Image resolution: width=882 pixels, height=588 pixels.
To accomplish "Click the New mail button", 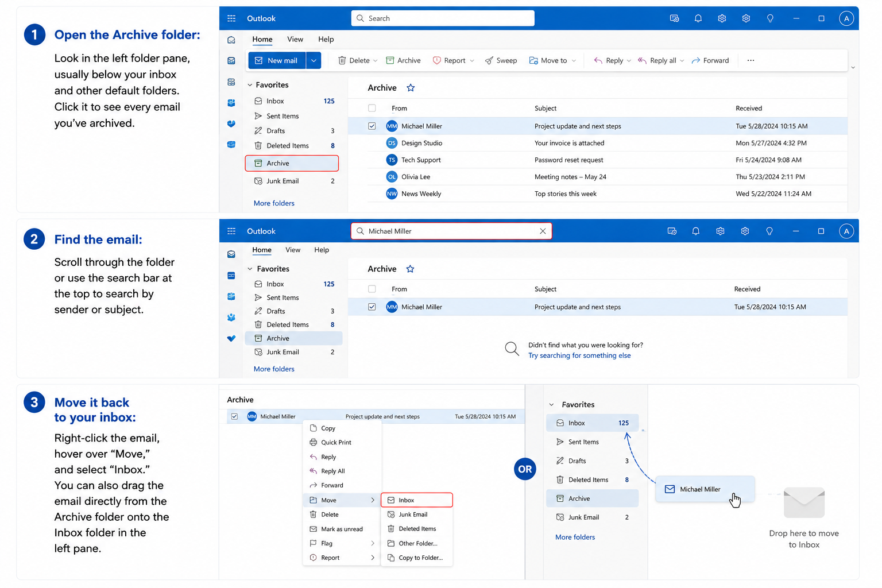I will point(277,60).
